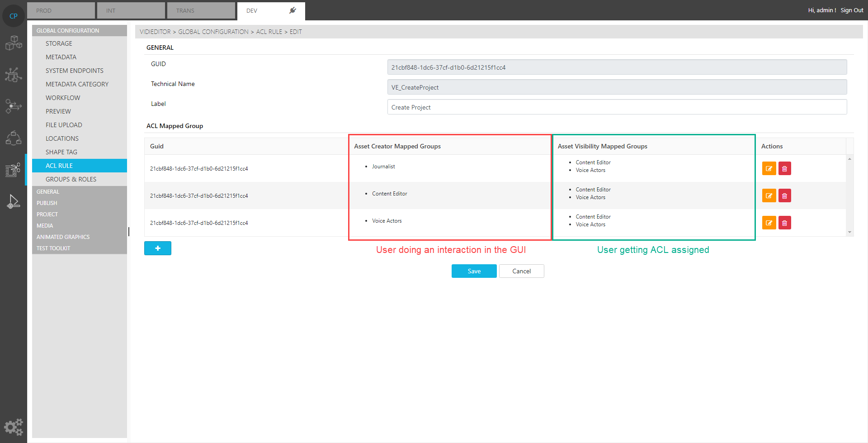Switch to the TRANS environment tab
The height and width of the screenshot is (443, 868).
[201, 10]
